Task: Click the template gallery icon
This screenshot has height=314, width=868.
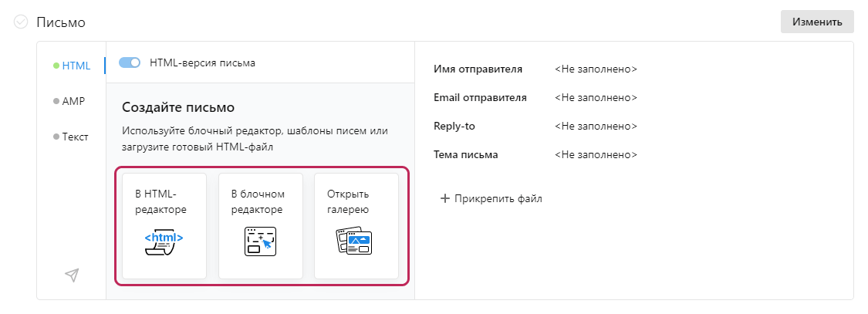Action: 355,241
